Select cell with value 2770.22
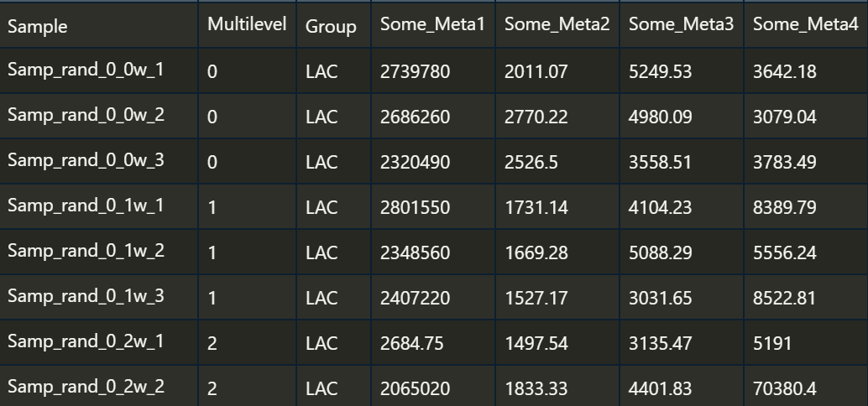 (x=557, y=116)
